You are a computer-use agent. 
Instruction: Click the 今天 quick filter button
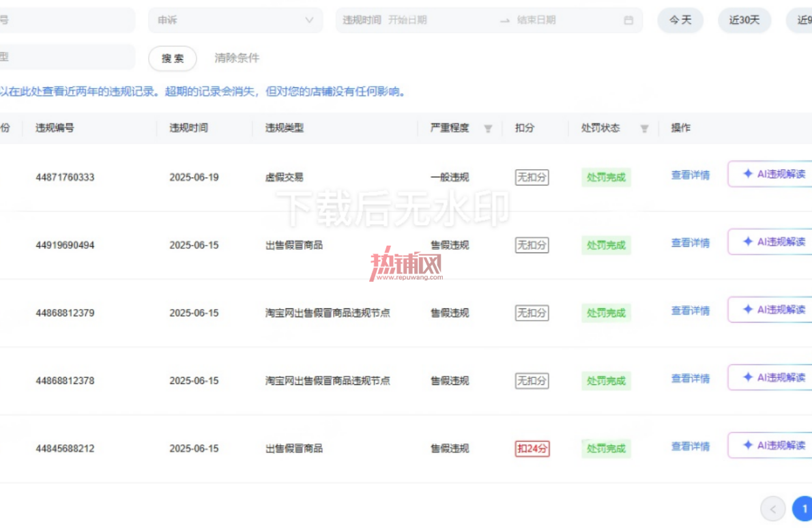click(x=680, y=20)
